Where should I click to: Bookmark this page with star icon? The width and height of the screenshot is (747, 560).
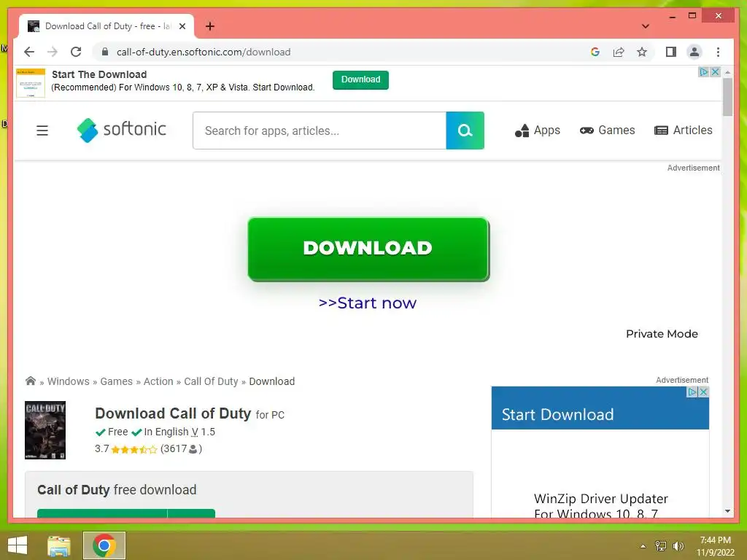(642, 52)
